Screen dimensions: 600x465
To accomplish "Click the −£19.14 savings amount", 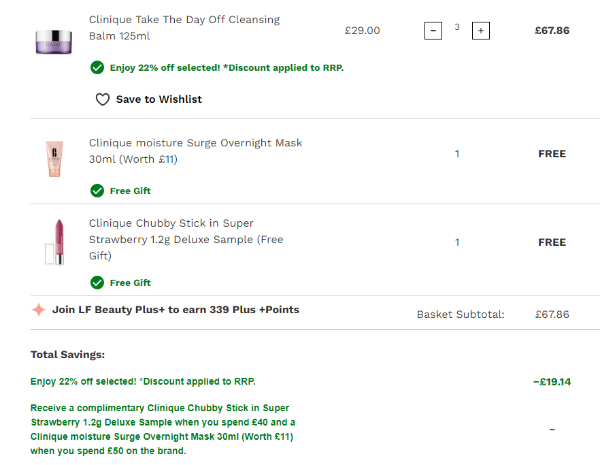I will click(x=551, y=381).
